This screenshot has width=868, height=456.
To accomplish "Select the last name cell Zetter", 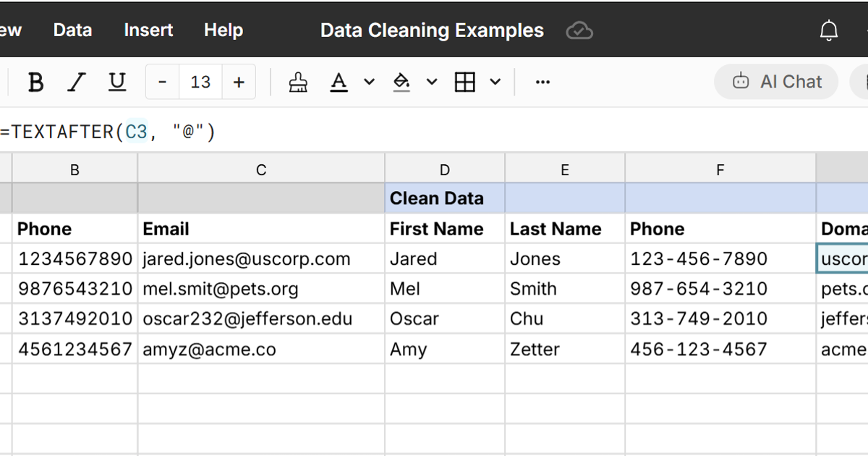I will pos(565,349).
